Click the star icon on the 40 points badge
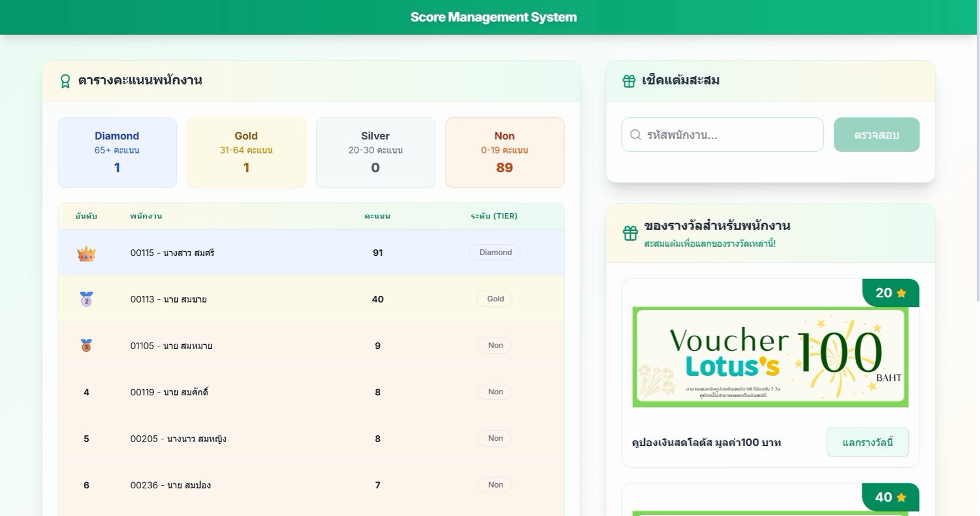This screenshot has height=516, width=980. point(901,497)
